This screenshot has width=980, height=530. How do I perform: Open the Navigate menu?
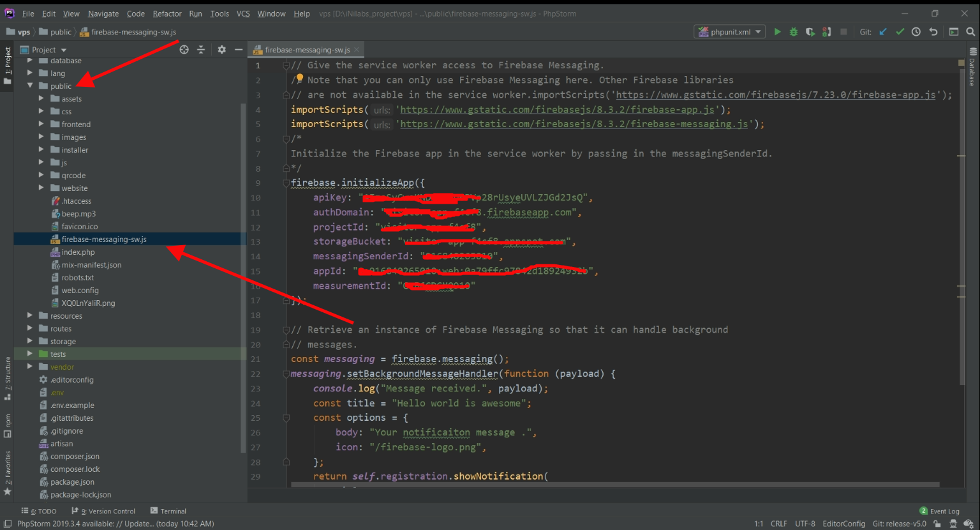[x=103, y=13]
